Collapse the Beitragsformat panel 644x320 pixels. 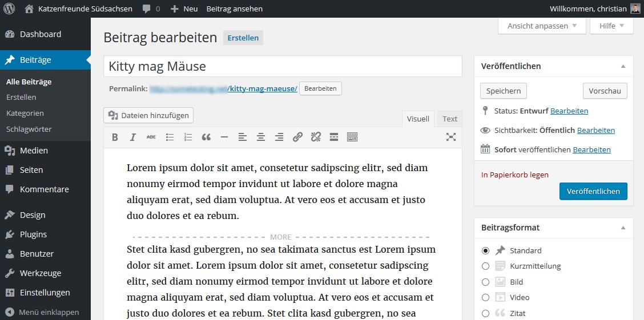click(623, 228)
